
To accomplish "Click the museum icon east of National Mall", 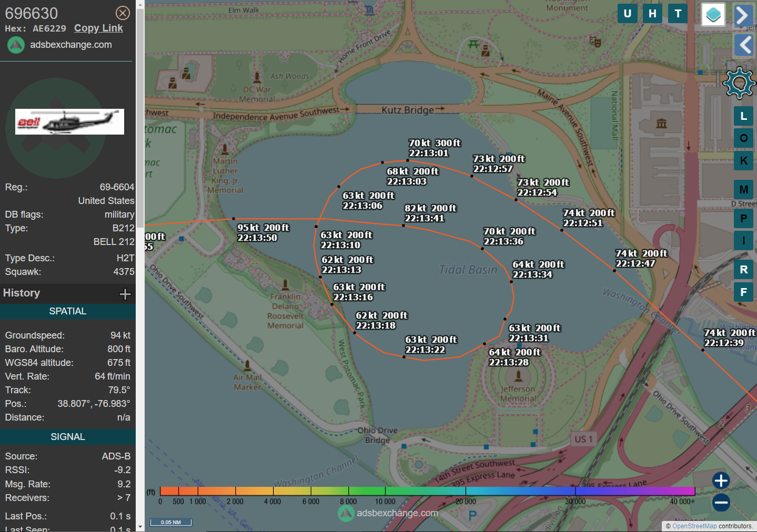I will point(661,124).
